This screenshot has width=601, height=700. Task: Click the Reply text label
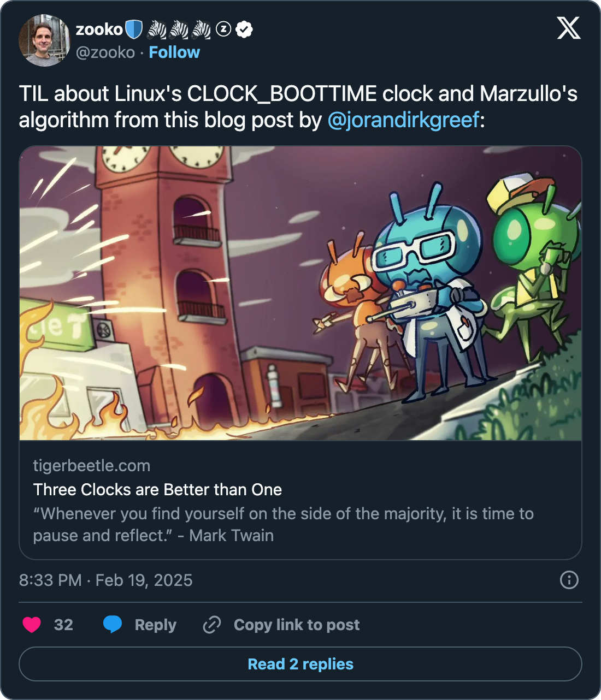click(156, 625)
